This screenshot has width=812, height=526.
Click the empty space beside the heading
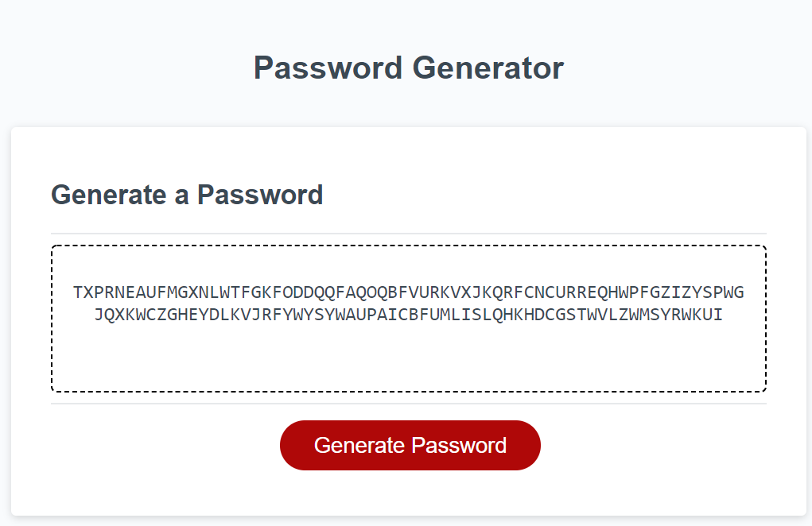557,194
